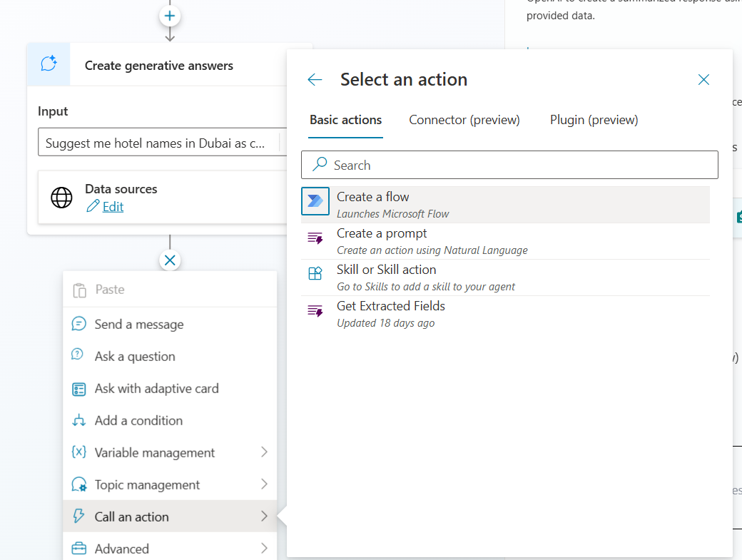
Task: Click the Data sources globe icon
Action: 62,198
